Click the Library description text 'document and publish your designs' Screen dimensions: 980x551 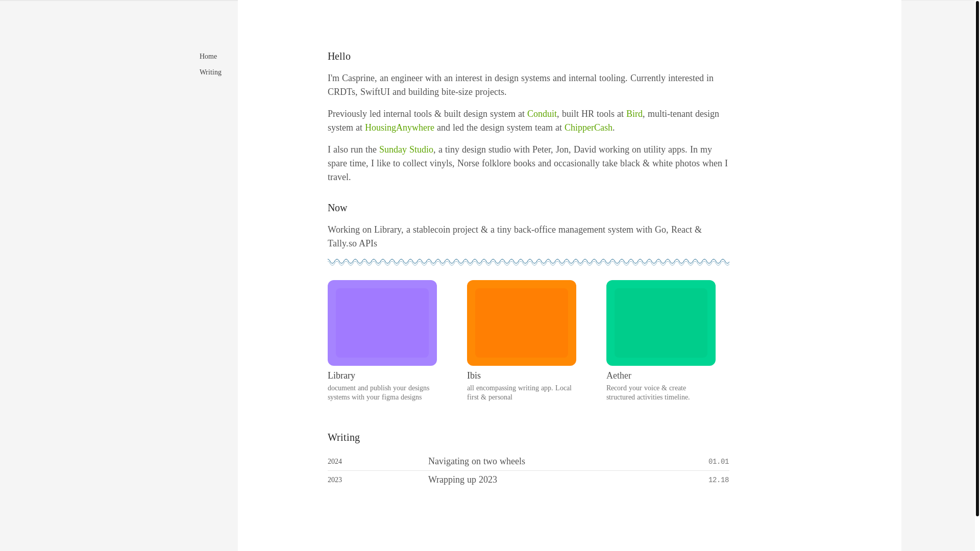point(378,388)
